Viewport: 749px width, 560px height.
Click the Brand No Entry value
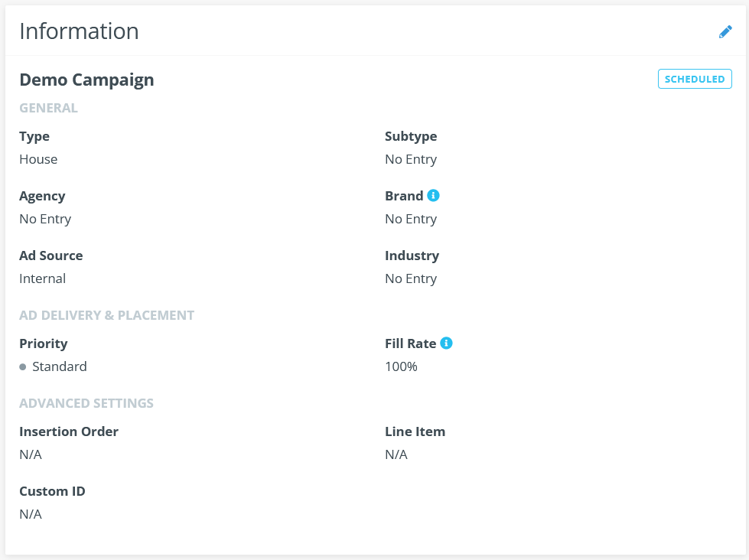[411, 220]
